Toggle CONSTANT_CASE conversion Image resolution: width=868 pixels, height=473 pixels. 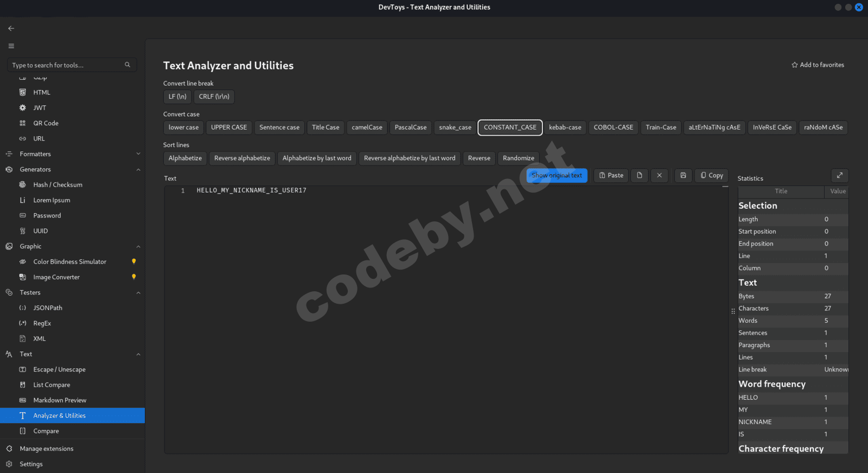(x=510, y=127)
